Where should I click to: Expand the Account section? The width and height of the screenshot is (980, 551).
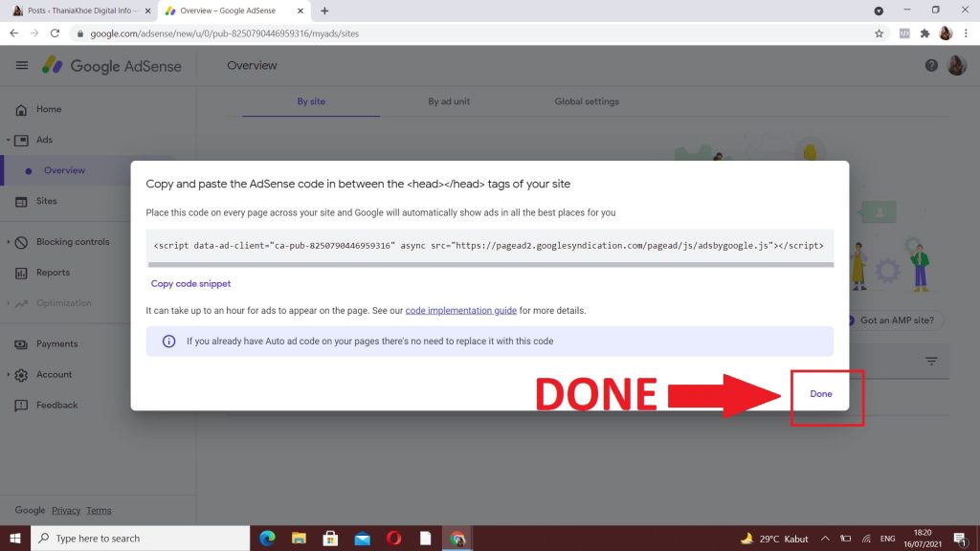pos(8,374)
